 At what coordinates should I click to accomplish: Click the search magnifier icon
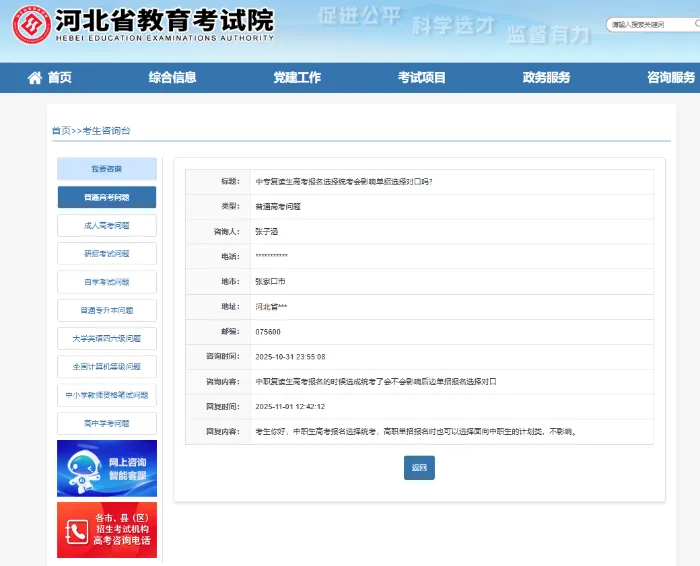[x=697, y=24]
